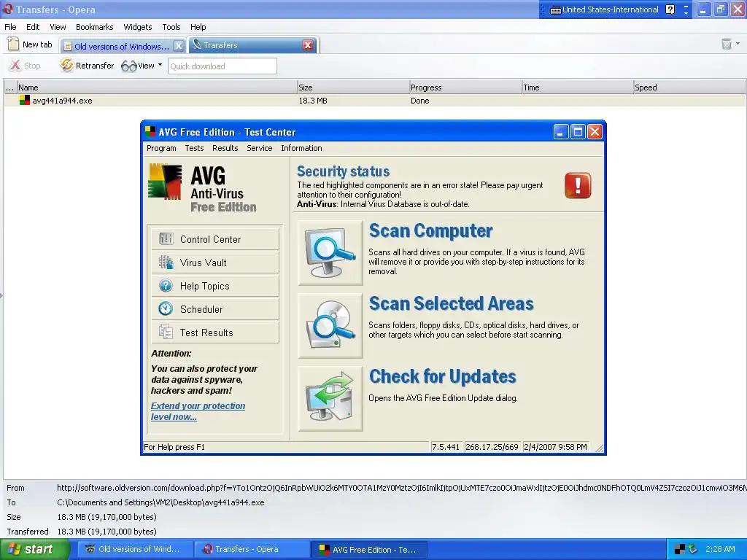Screen dimensions: 747x560
Task: Open the AVG Scheduler
Action: coord(215,309)
